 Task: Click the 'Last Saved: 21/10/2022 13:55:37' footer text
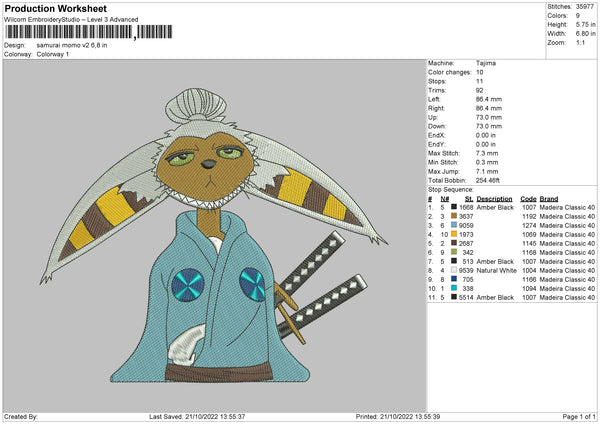click(197, 416)
